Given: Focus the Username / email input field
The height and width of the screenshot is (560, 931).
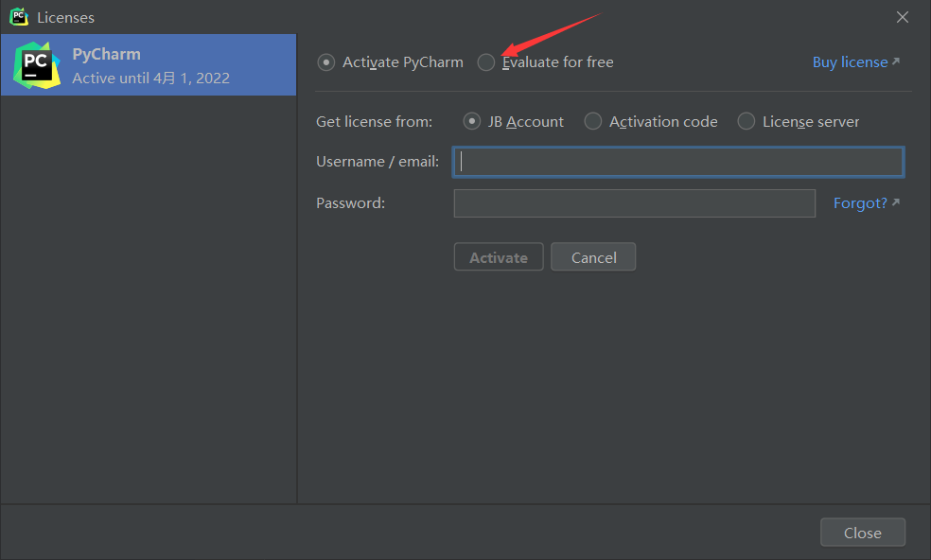Looking at the screenshot, I should (x=678, y=162).
